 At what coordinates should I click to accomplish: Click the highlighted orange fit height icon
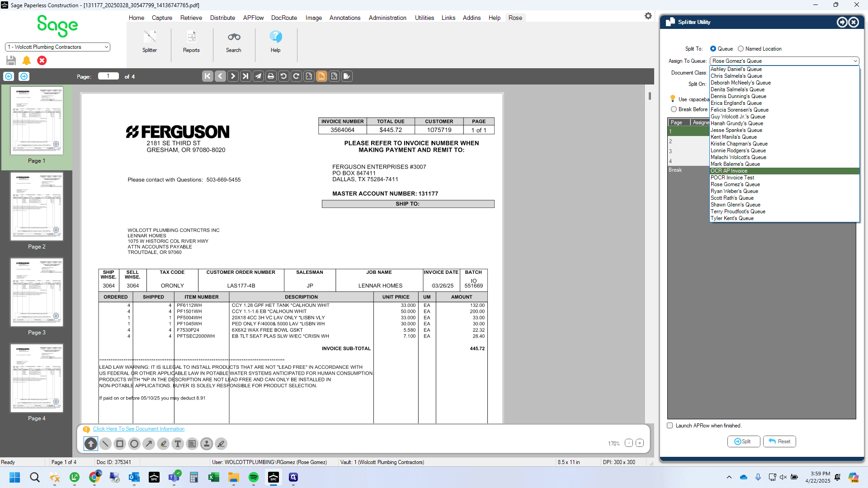(x=321, y=76)
